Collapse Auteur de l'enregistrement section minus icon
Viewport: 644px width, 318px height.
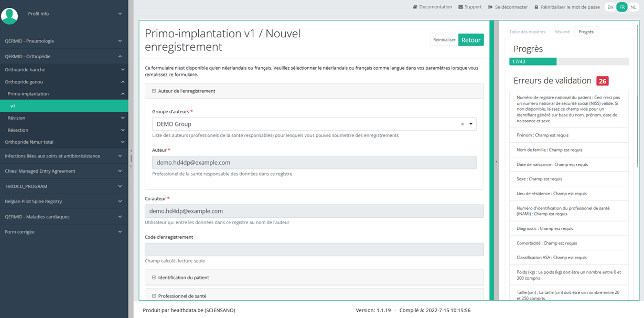tap(154, 91)
